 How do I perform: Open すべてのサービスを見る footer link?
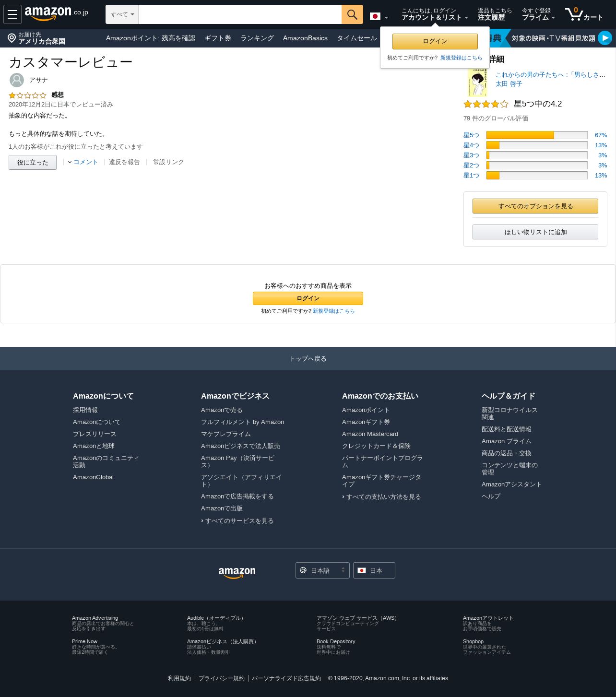click(x=237, y=521)
